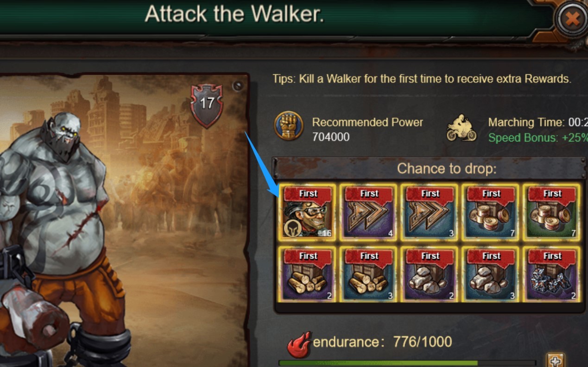Select the blue stone reward with count 3
Image resolution: width=588 pixels, height=367 pixels.
(491, 274)
